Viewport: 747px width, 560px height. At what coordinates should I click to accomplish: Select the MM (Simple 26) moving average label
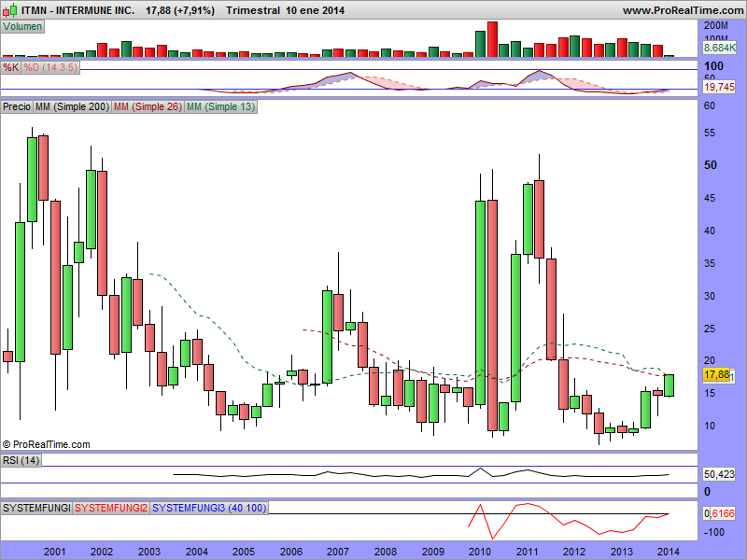click(x=148, y=107)
